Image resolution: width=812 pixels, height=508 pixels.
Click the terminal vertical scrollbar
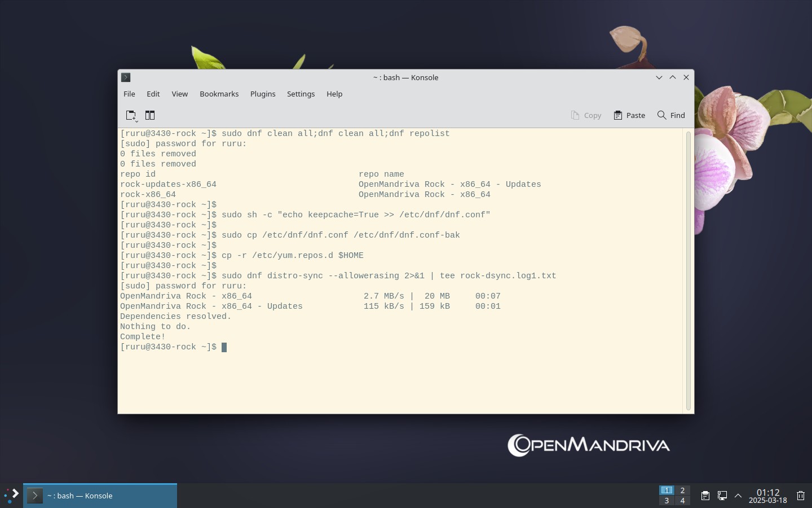(688, 271)
